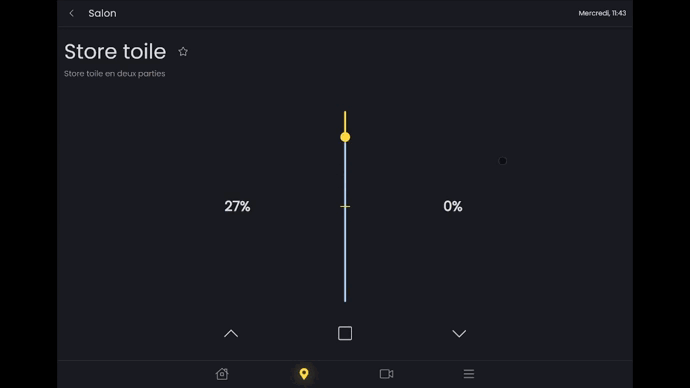690x388 pixels.
Task: Click the yellow slider handle
Action: pyautogui.click(x=345, y=137)
